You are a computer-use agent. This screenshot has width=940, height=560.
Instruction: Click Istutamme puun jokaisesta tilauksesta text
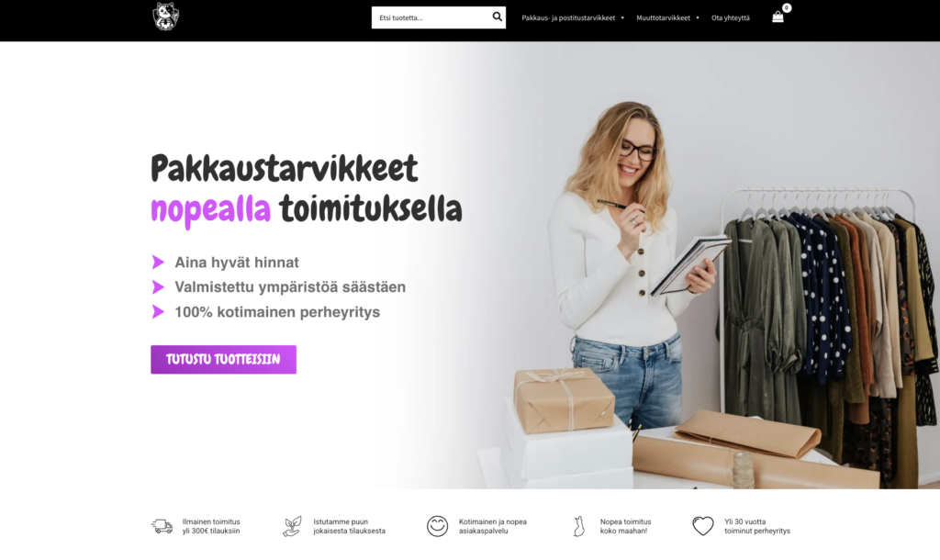pyautogui.click(x=349, y=526)
